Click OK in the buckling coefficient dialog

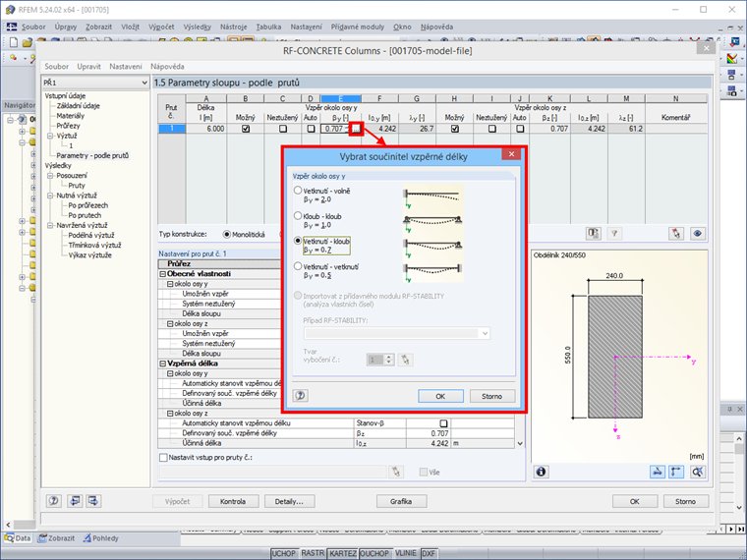click(x=440, y=396)
